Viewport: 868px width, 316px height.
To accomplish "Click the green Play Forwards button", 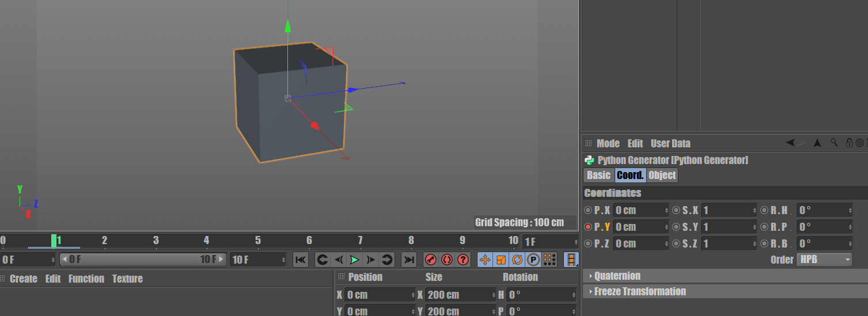I will coord(355,260).
